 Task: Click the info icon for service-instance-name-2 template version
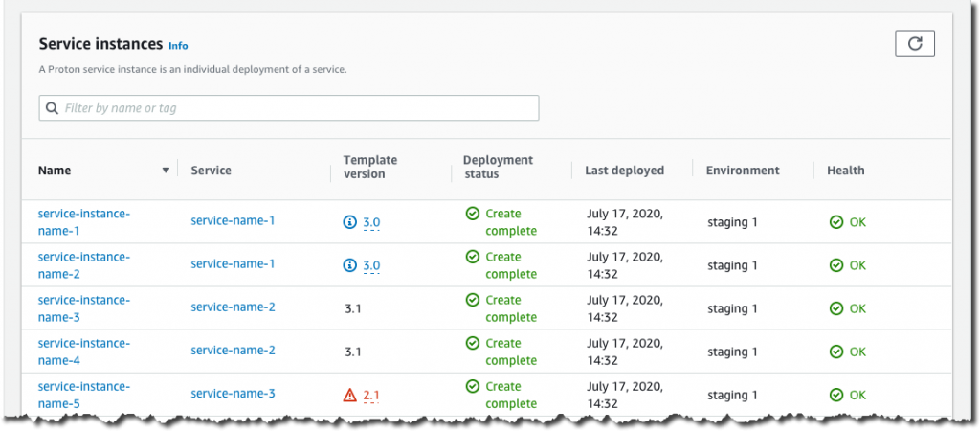pos(349,265)
